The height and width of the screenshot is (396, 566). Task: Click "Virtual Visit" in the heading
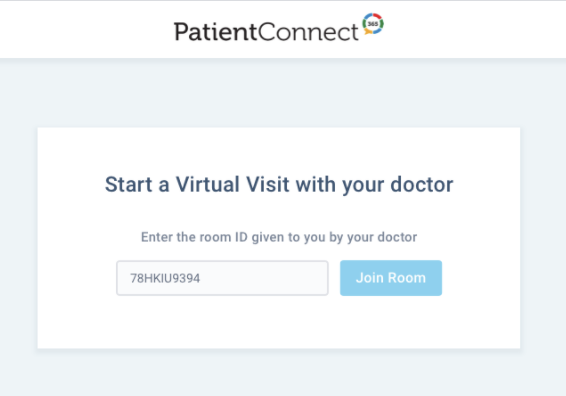(x=232, y=184)
